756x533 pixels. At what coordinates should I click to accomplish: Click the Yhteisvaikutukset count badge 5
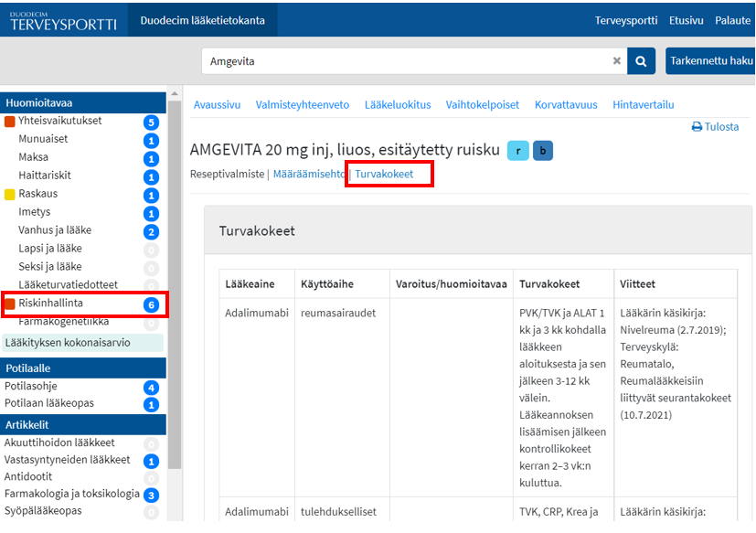152,122
